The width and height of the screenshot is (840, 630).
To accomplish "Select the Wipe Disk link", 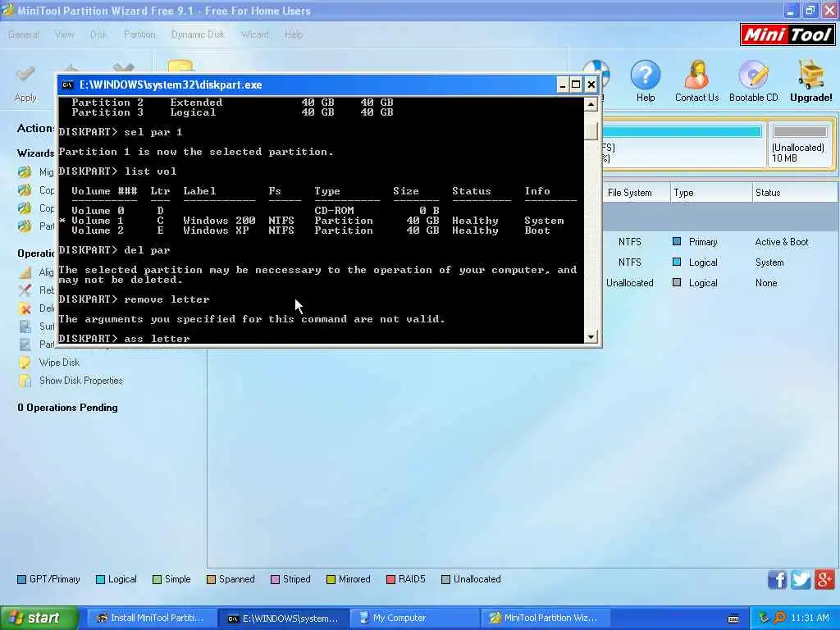I will tap(59, 363).
